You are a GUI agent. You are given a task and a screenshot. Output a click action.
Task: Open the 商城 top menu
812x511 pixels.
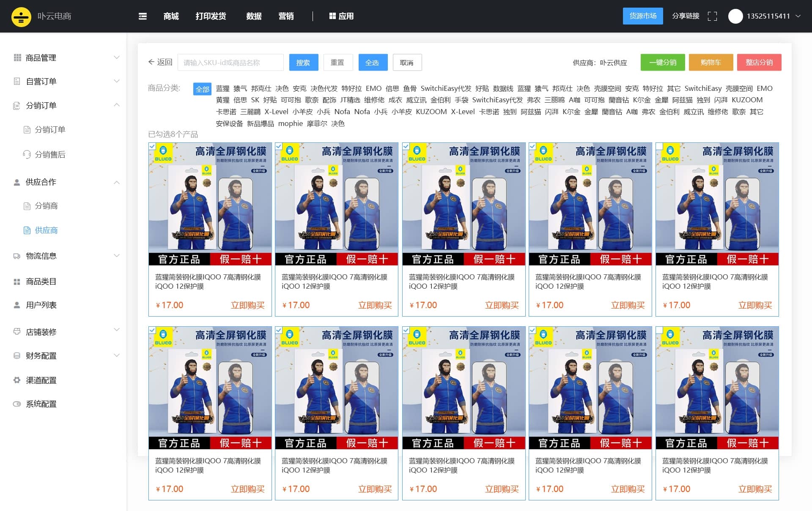[171, 16]
